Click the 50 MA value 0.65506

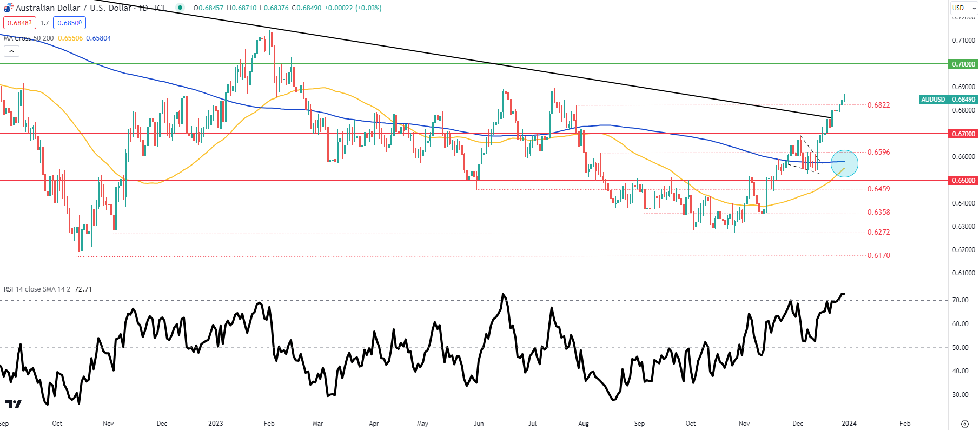[x=70, y=38]
